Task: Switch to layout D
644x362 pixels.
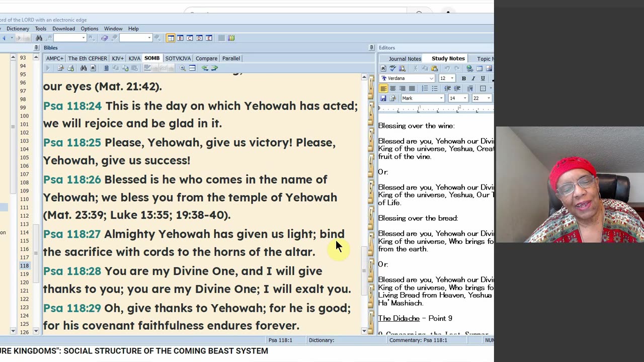Action: (x=199, y=38)
